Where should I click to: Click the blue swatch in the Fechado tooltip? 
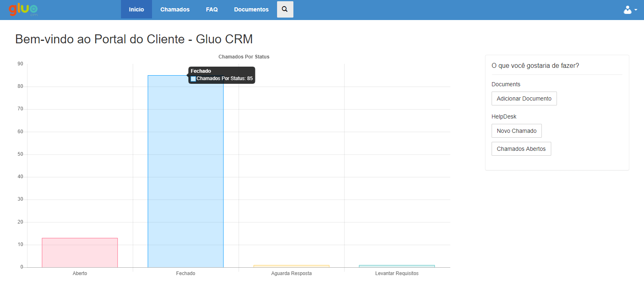coord(193,78)
